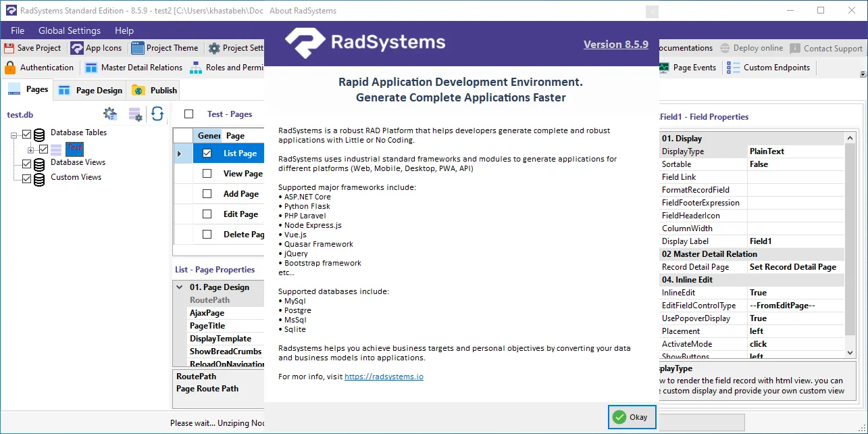Open the Global Settings menu

pos(70,30)
